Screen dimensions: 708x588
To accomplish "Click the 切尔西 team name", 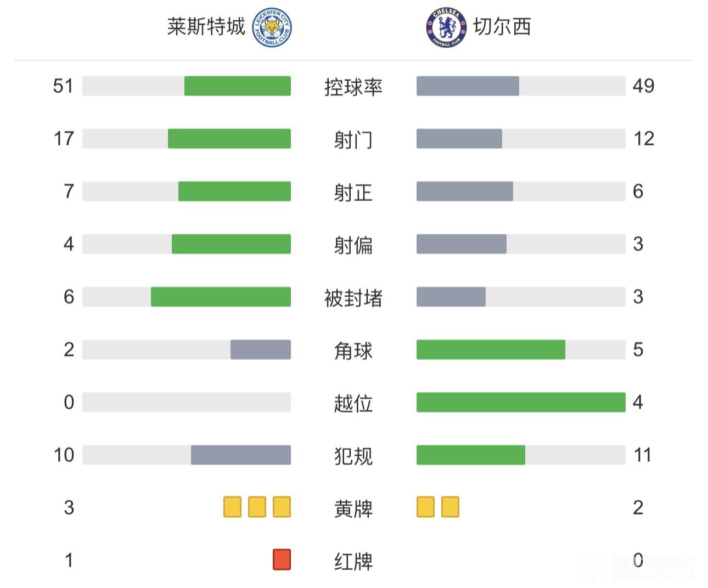I will (502, 27).
